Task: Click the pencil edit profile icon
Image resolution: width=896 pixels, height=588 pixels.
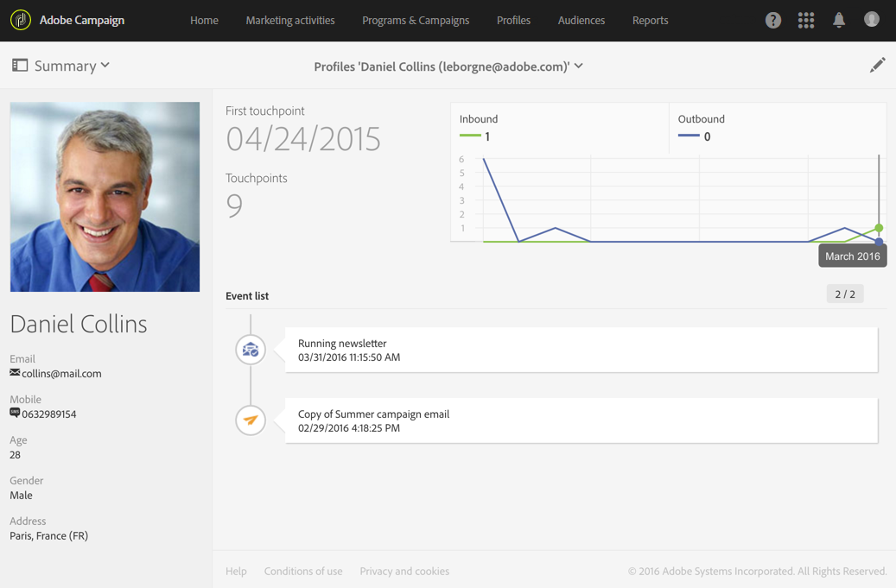Action: click(877, 66)
